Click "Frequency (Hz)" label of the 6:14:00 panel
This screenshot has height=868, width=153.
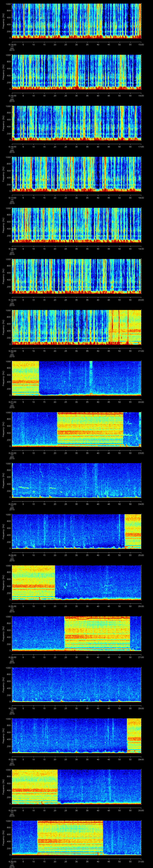3,21
